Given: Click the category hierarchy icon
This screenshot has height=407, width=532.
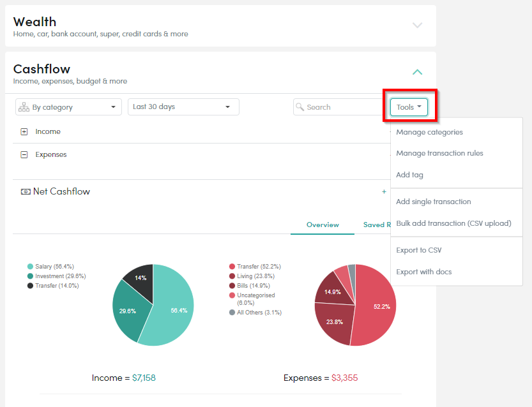Looking at the screenshot, I should pyautogui.click(x=24, y=107).
